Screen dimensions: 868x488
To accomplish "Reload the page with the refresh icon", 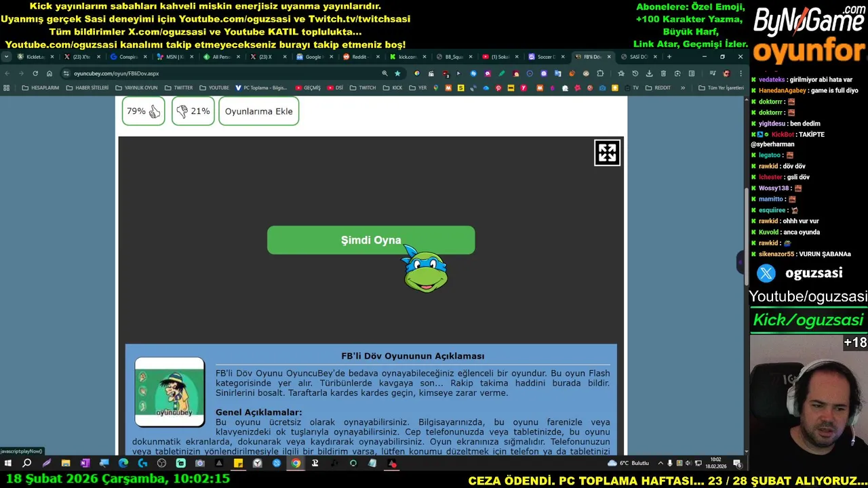I will tap(35, 73).
